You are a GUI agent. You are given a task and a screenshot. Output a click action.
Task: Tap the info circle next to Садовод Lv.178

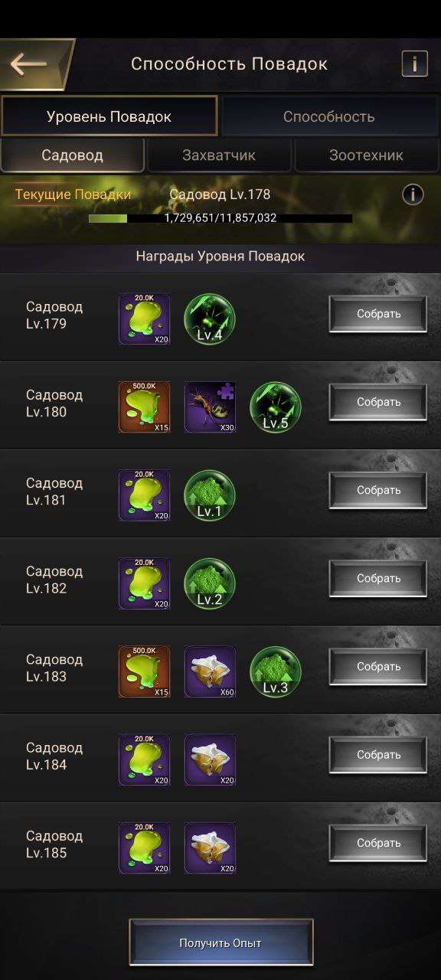click(413, 194)
